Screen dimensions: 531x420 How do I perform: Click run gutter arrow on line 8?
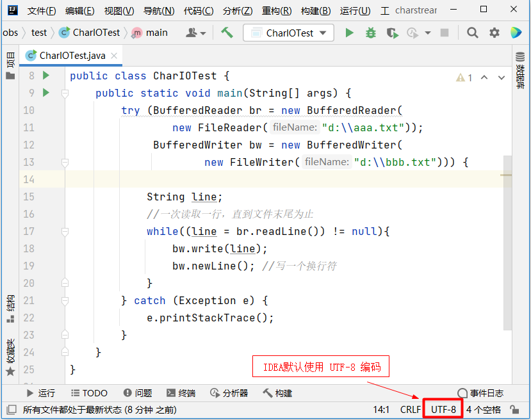46,75
